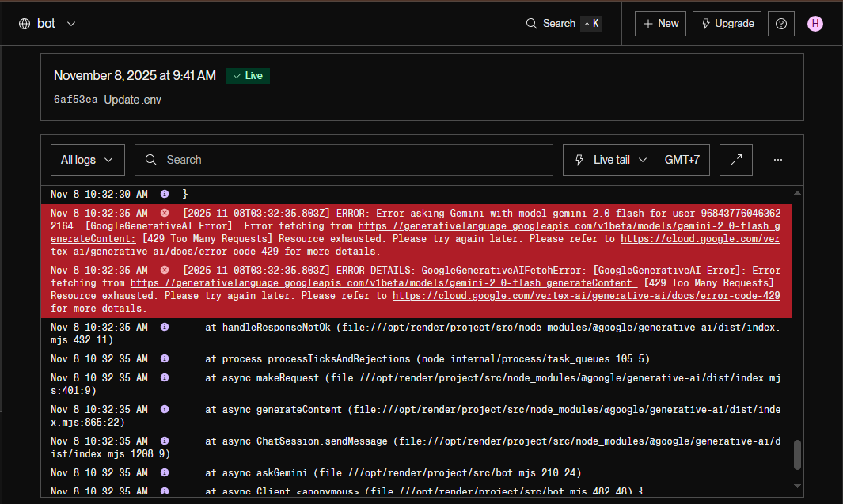This screenshot has width=843, height=504.
Task: Open commit 6af53ea link
Action: pos(76,100)
